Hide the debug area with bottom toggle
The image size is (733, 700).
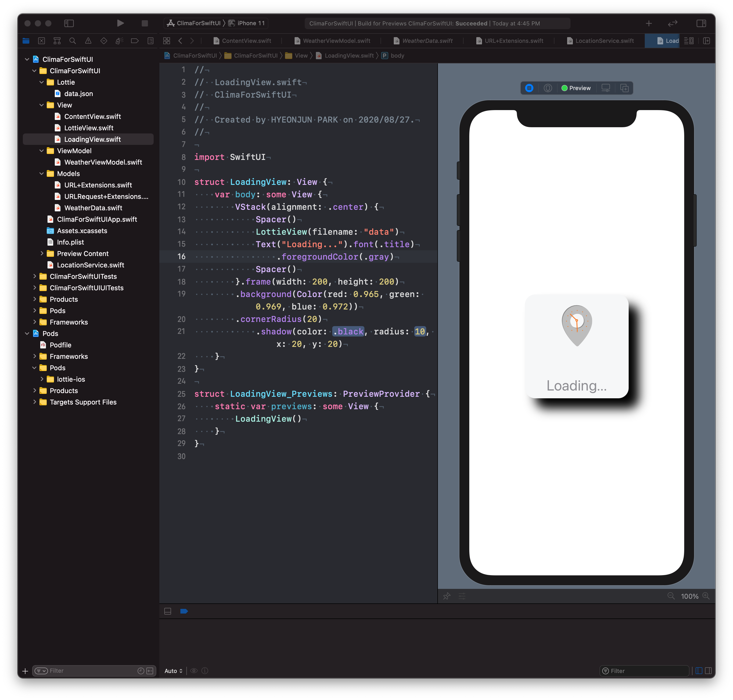point(168,611)
